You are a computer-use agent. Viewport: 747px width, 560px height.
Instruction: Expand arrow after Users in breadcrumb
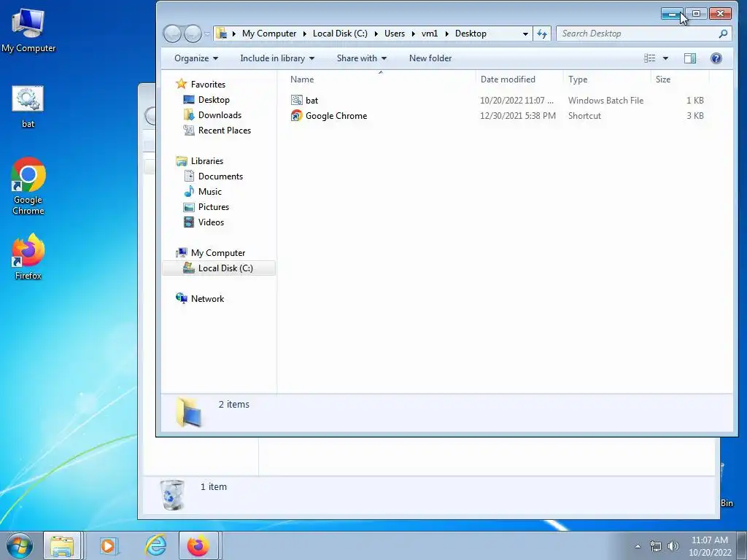(413, 34)
